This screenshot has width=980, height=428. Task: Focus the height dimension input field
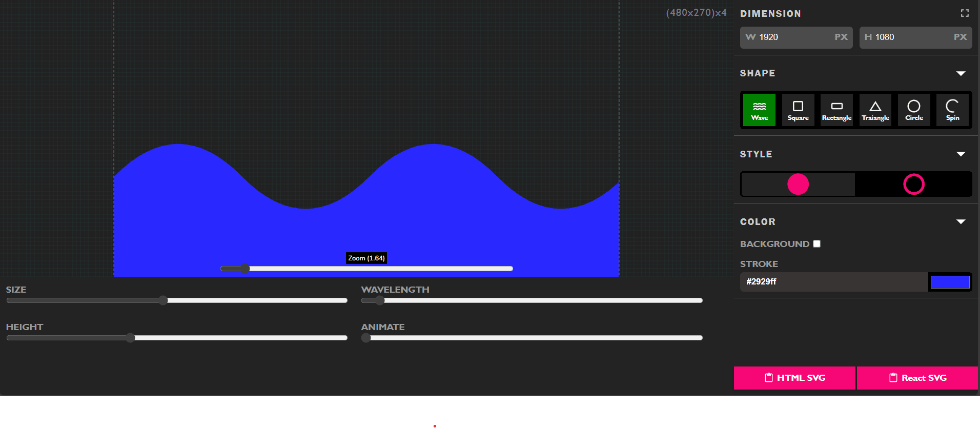915,37
